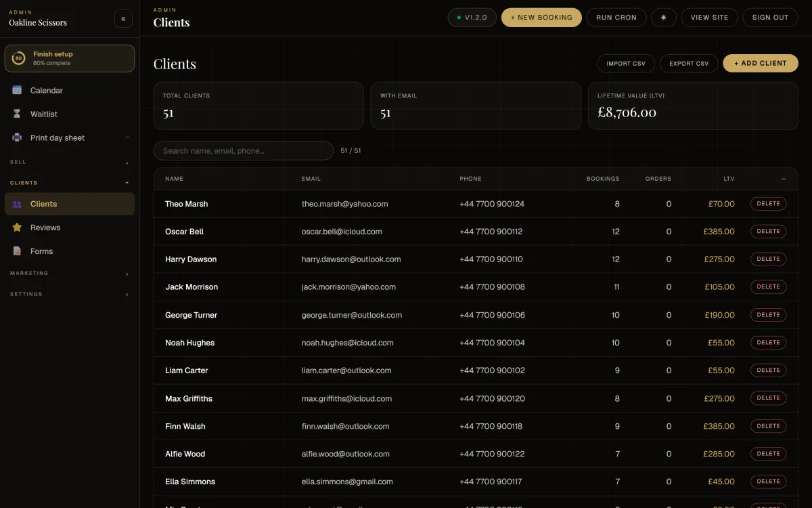The height and width of the screenshot is (508, 812).
Task: Open the Calendar page
Action: [x=70, y=90]
